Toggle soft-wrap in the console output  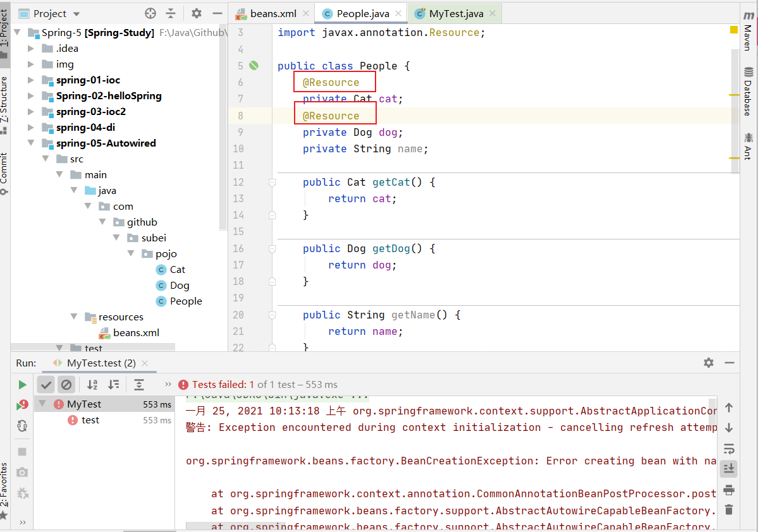(729, 449)
